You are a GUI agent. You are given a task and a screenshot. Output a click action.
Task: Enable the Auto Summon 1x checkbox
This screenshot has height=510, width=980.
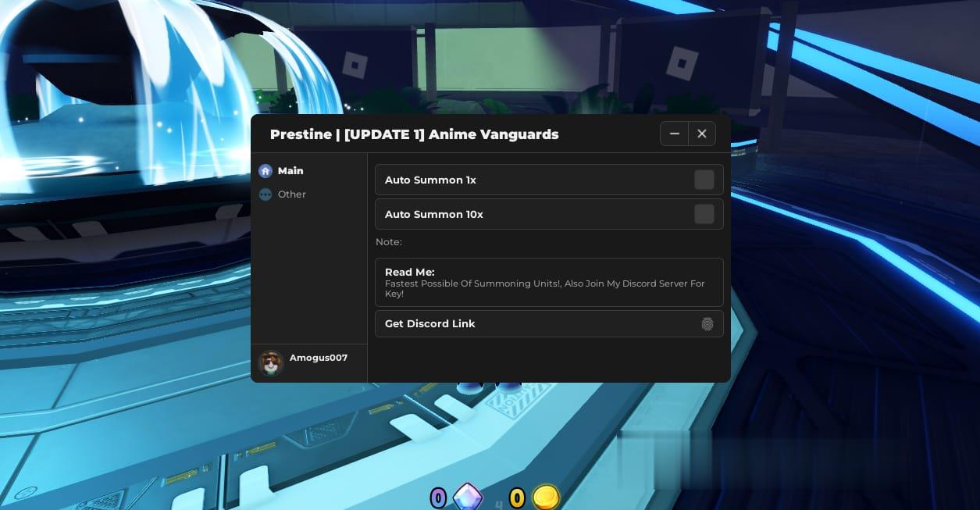(x=704, y=180)
